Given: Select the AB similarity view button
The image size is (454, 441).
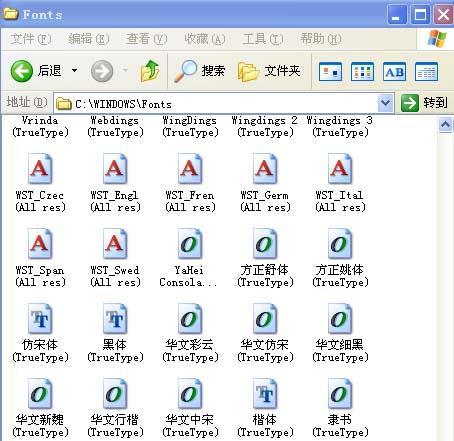Looking at the screenshot, I should (394, 72).
